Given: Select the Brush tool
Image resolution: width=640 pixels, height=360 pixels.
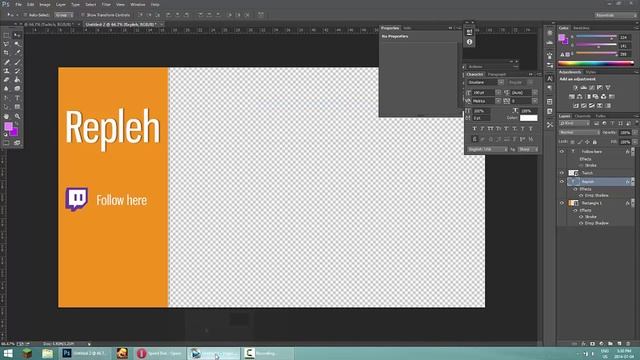Looking at the screenshot, I should click(x=17, y=62).
